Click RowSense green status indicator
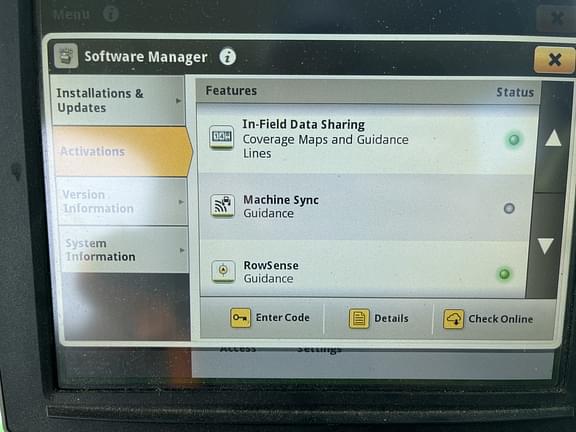Image resolution: width=576 pixels, height=432 pixels. point(504,274)
